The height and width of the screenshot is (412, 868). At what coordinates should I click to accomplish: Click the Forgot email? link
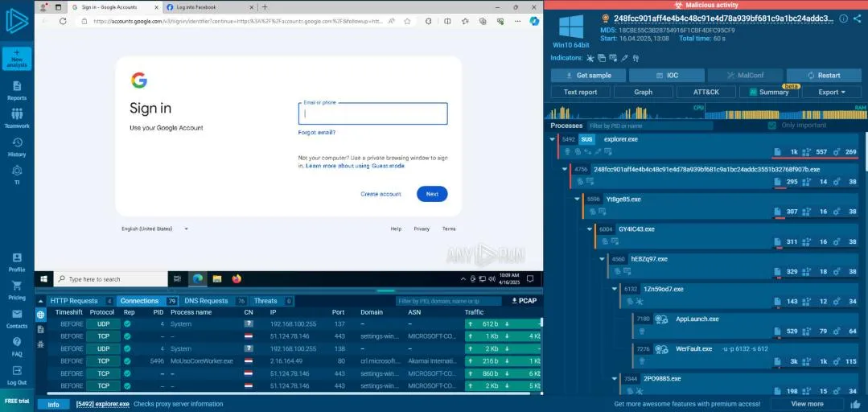(317, 132)
